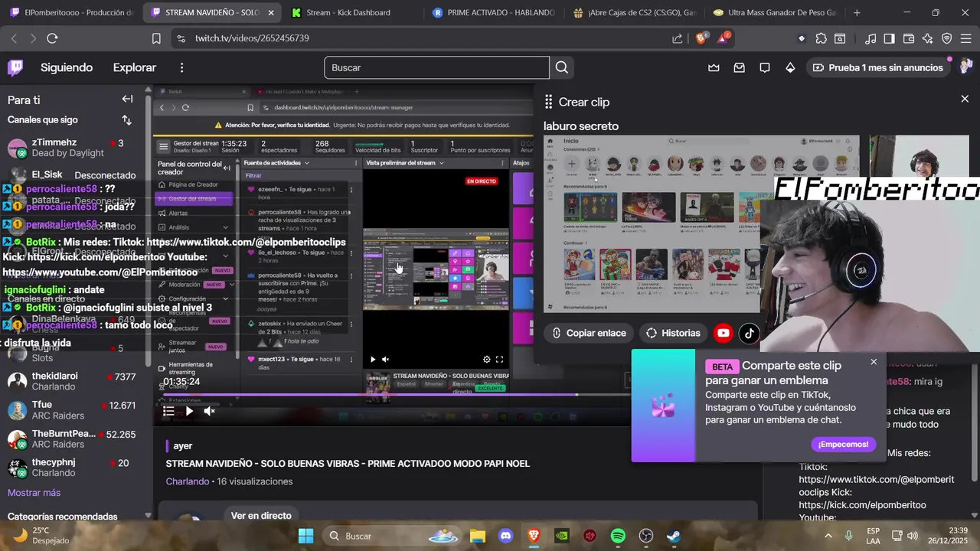Launch Spotify from the taskbar

(618, 536)
